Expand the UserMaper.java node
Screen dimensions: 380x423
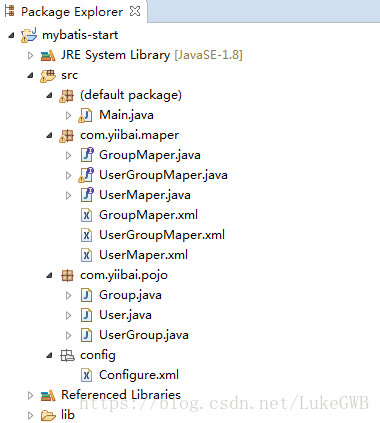[x=68, y=195]
